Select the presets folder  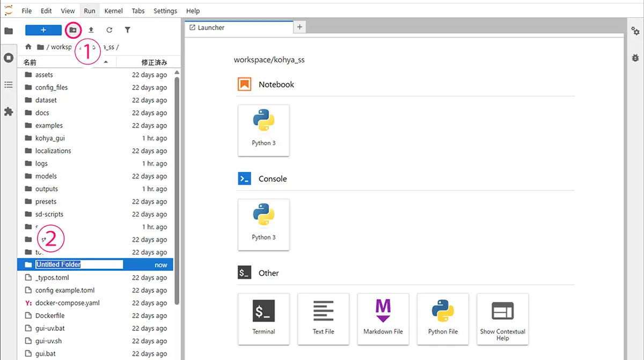[96, 201]
